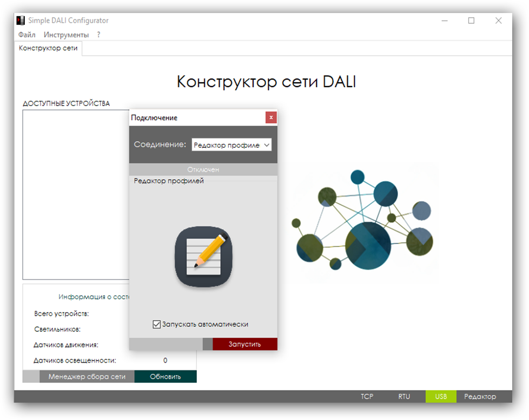
Task: Open the Соединение dropdown
Action: click(232, 145)
